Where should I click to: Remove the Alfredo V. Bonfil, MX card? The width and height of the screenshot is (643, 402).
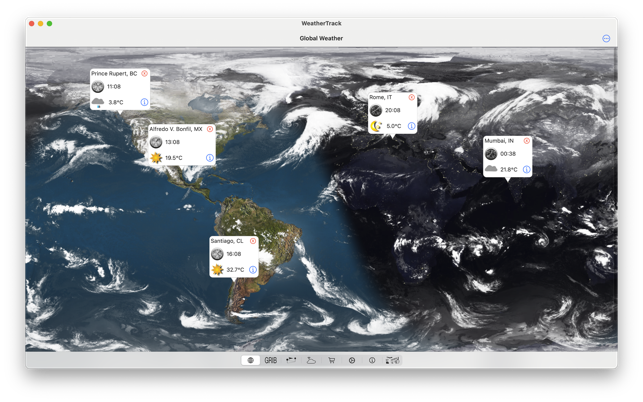point(210,129)
